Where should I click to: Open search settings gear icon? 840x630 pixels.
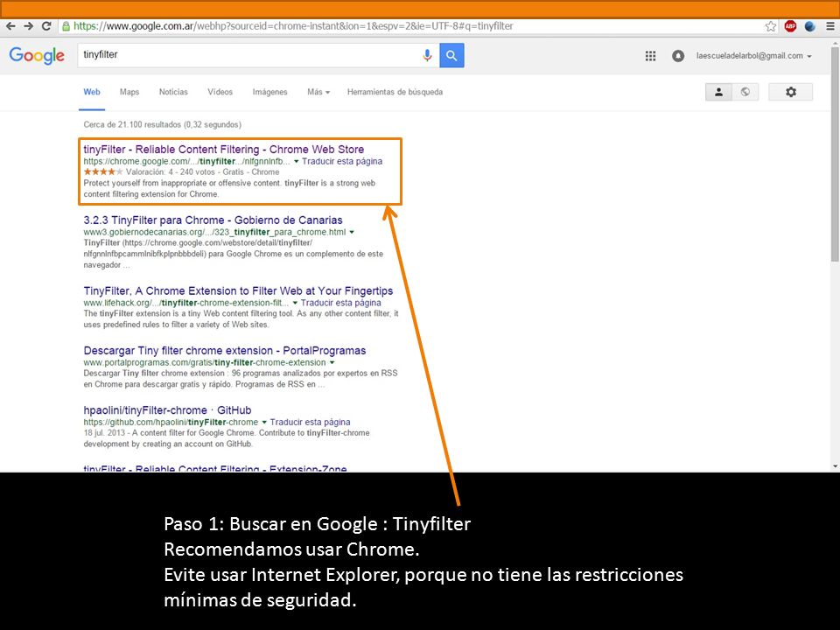(x=791, y=92)
